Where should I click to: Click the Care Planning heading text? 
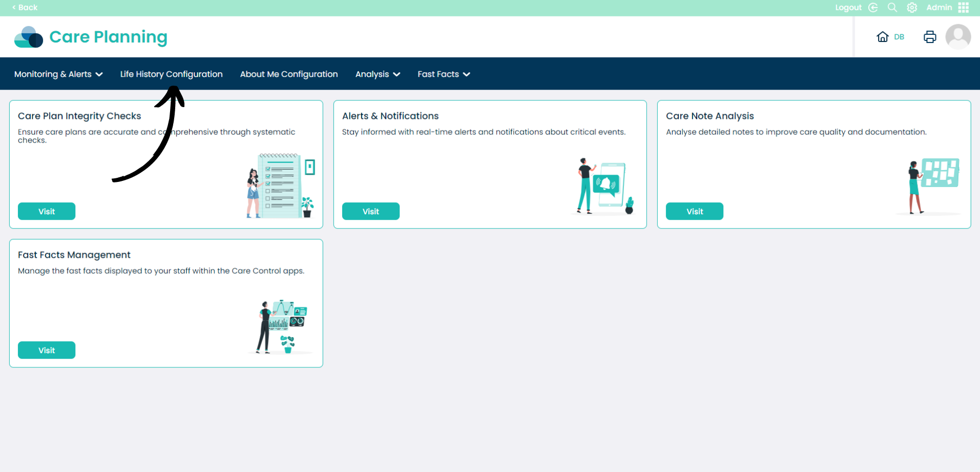click(108, 37)
